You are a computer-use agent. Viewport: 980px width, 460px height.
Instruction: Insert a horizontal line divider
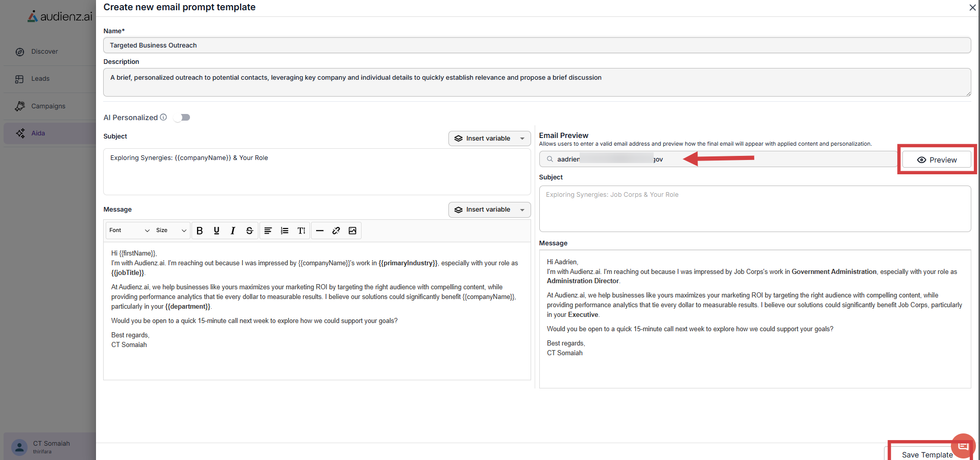(320, 231)
